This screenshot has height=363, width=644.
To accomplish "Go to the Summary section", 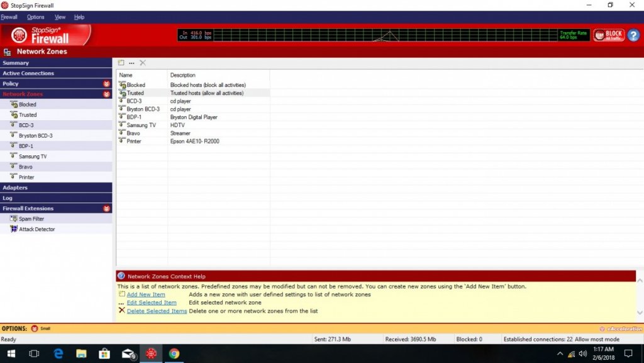I will [56, 63].
